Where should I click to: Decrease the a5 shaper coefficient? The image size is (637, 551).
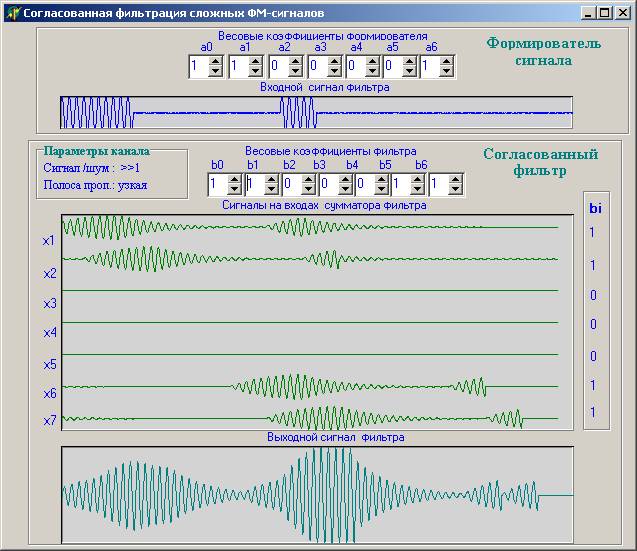[409, 71]
